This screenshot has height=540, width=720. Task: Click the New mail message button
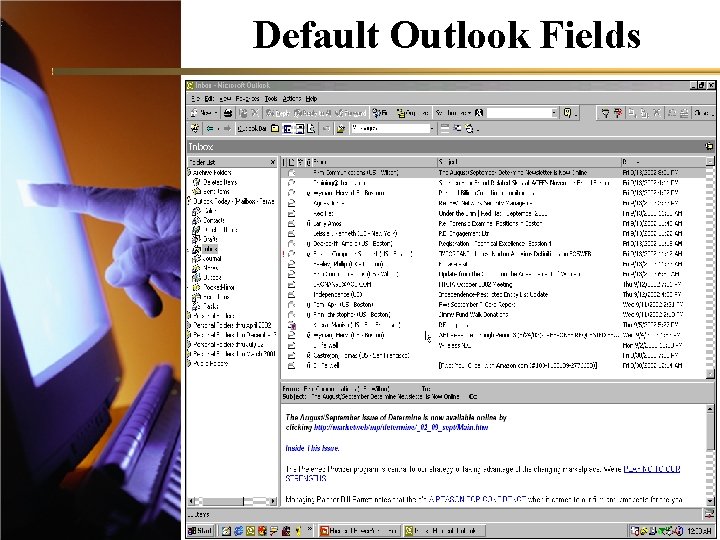coord(201,112)
